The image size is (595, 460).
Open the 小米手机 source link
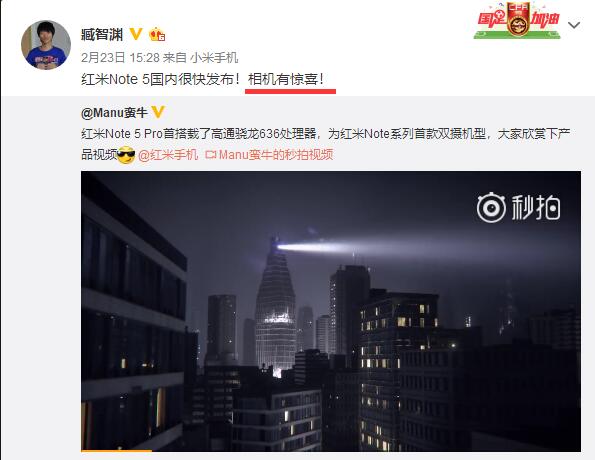[x=214, y=57]
